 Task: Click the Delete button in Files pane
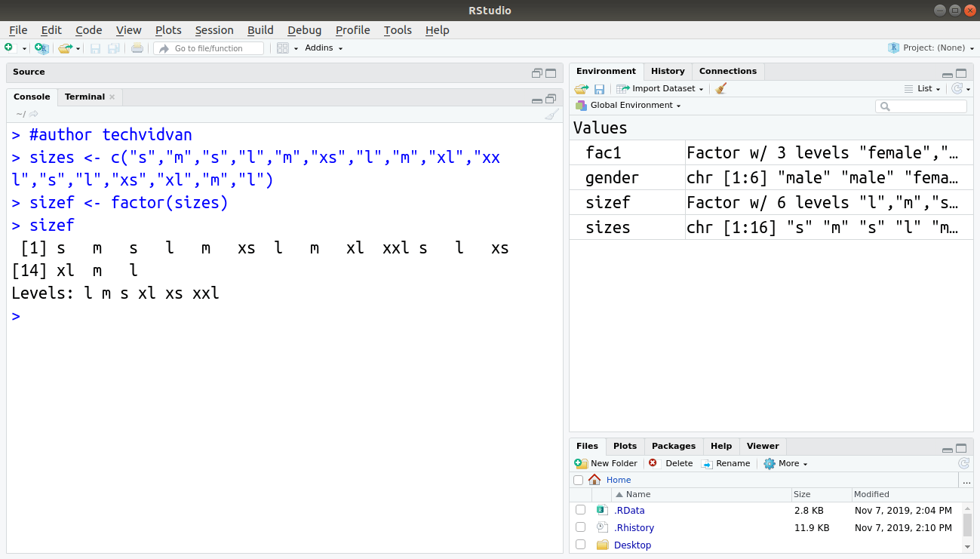point(671,463)
